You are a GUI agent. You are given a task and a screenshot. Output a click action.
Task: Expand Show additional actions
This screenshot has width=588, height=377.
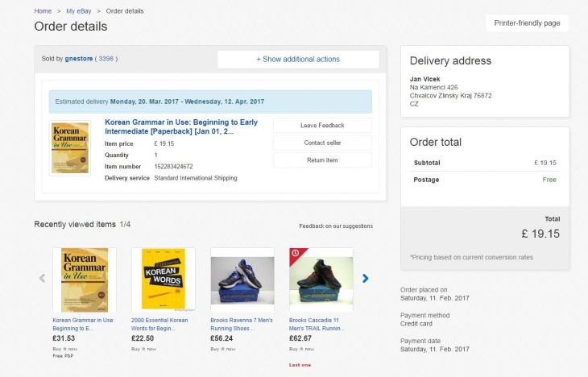(298, 60)
